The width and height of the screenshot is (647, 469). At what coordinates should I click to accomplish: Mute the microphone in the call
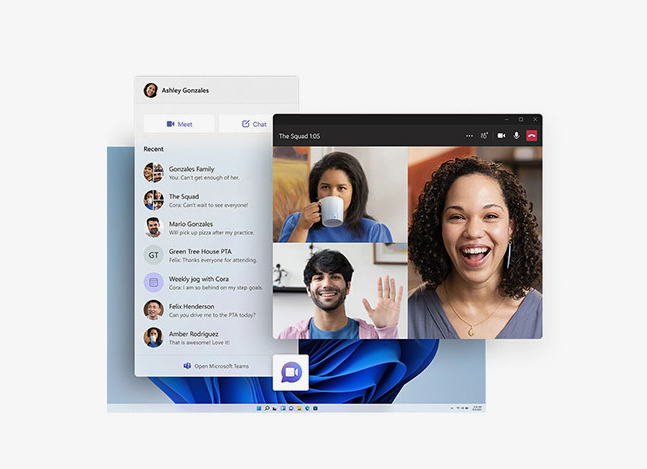[516, 136]
